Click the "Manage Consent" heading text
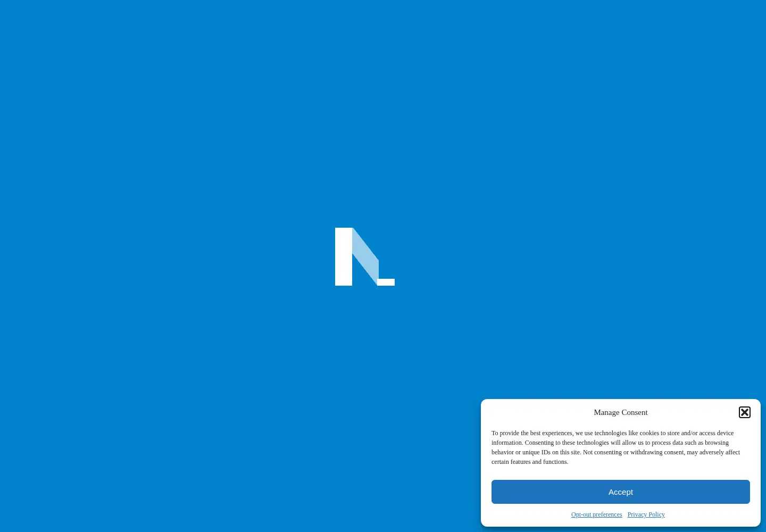Image resolution: width=766 pixels, height=532 pixels. pos(621,412)
